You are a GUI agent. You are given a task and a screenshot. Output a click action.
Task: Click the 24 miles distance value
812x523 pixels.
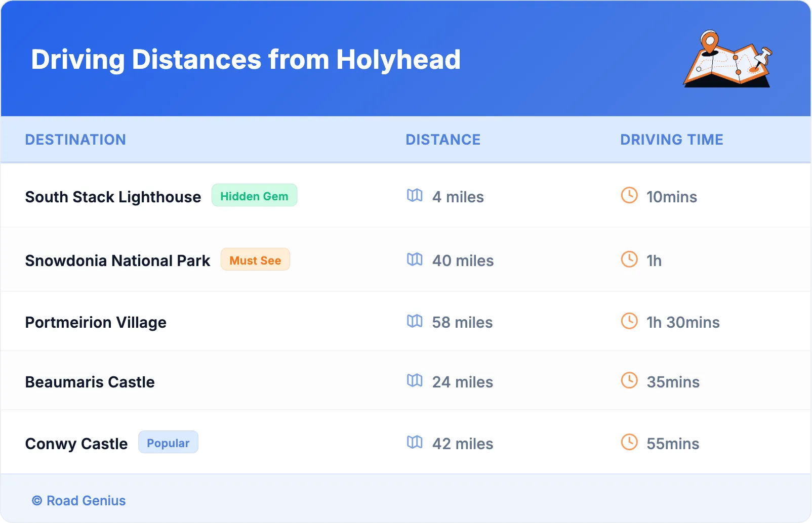[x=462, y=382]
